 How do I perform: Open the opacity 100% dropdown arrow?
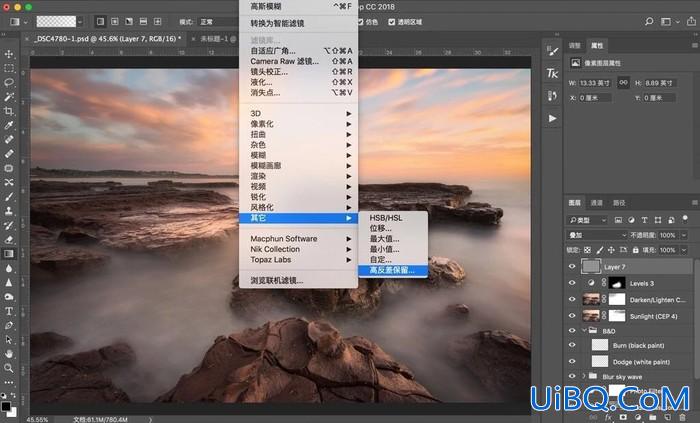tap(684, 235)
